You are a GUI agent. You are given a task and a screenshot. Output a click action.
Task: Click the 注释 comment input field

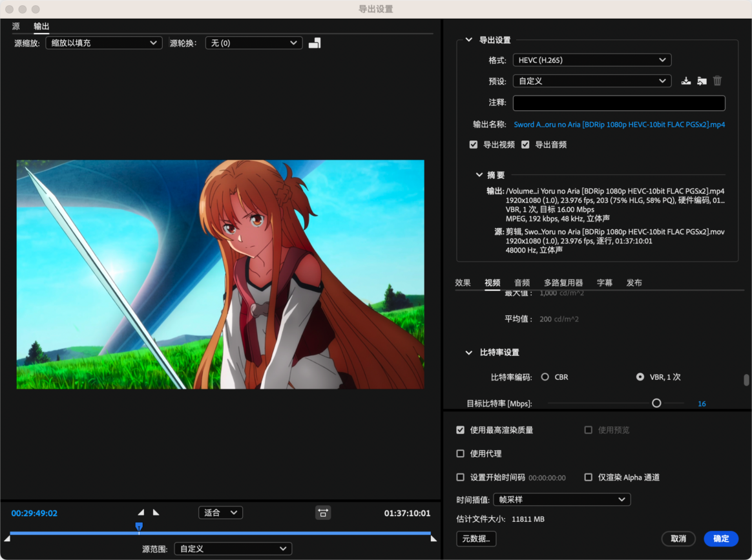619,103
